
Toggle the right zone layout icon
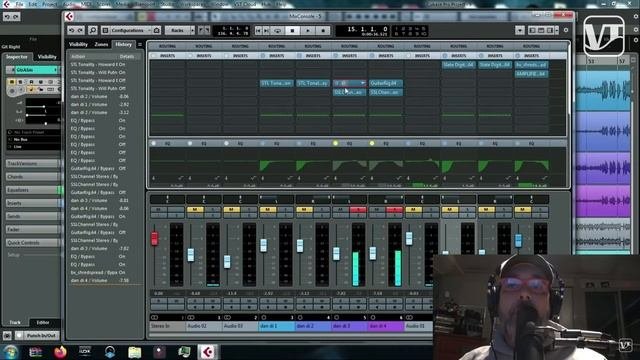click(x=550, y=31)
